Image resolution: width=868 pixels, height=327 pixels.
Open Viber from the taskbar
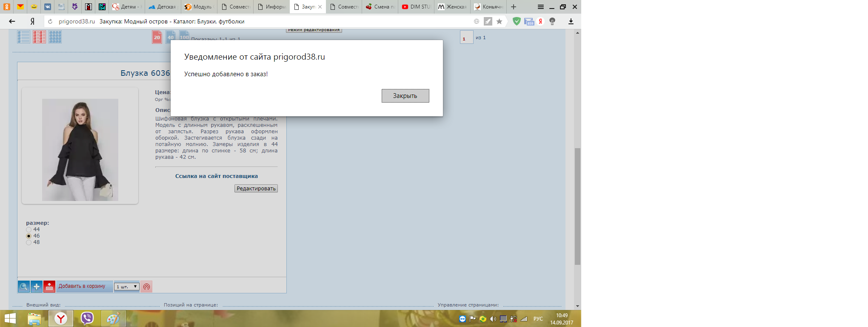(87, 318)
